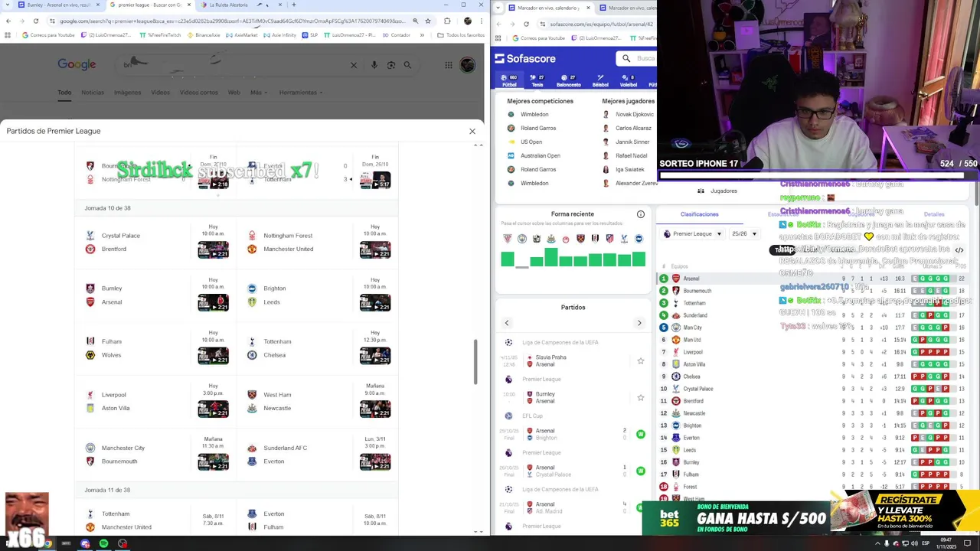Select the Baloncesto sport tab in Sofascore
The image size is (980, 551).
point(568,80)
